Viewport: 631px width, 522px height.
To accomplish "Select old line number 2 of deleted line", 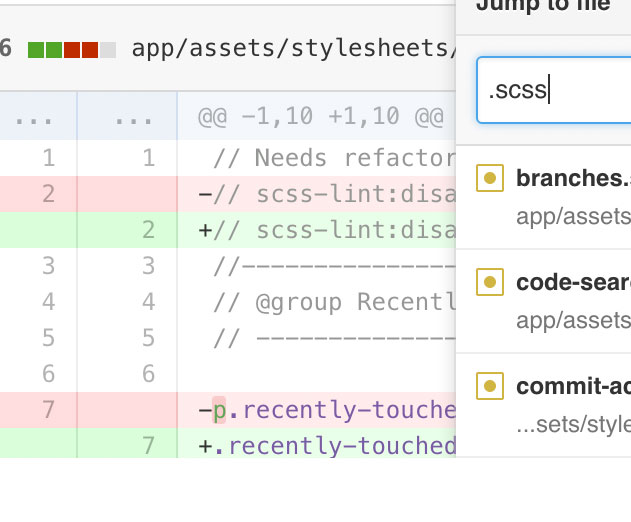I will click(x=48, y=194).
